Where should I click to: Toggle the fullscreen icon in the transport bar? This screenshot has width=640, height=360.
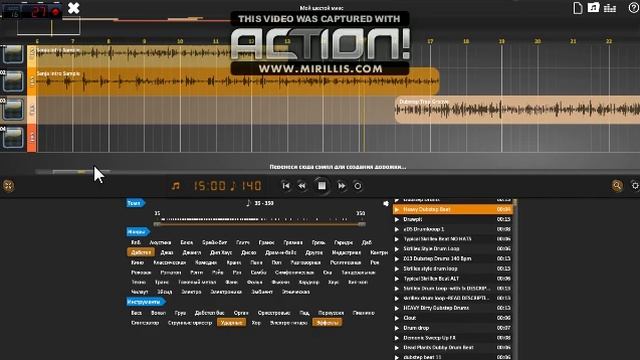point(8,186)
